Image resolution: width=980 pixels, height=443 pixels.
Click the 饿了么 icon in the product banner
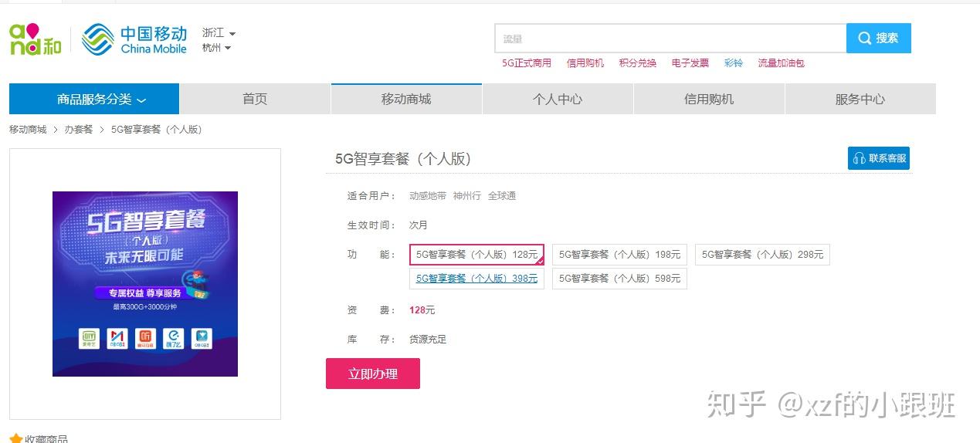173,337
